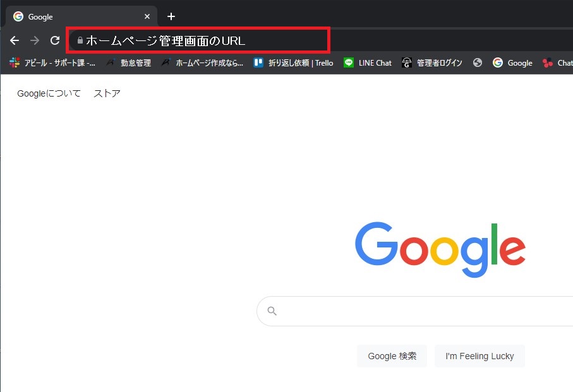Close the Google tab
This screenshot has width=573, height=392.
(x=147, y=16)
